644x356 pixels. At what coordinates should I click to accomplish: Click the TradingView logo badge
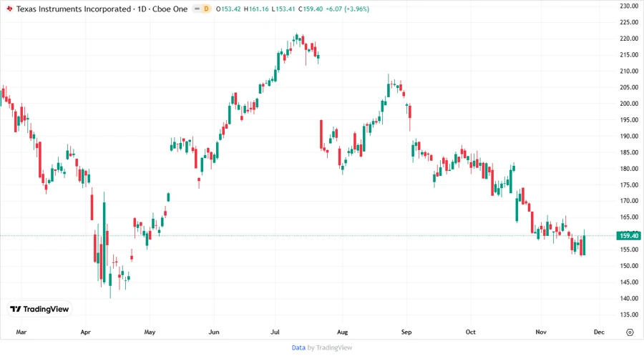point(40,310)
